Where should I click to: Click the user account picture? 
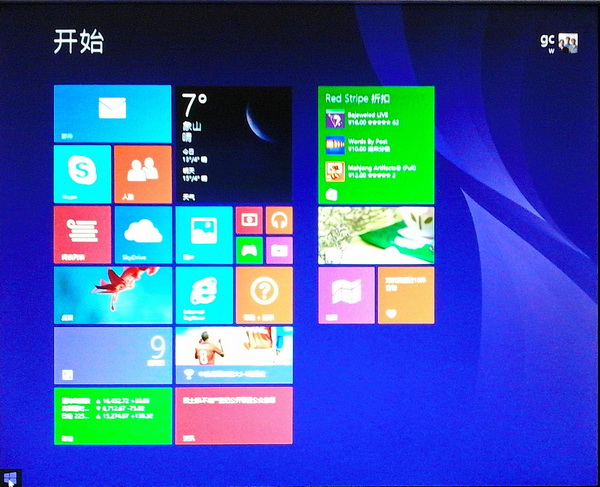point(568,42)
